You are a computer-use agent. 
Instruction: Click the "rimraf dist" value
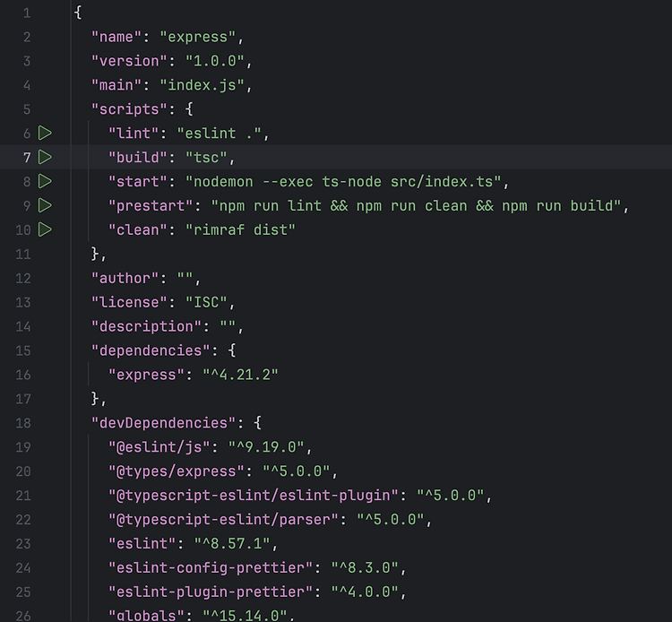240,229
